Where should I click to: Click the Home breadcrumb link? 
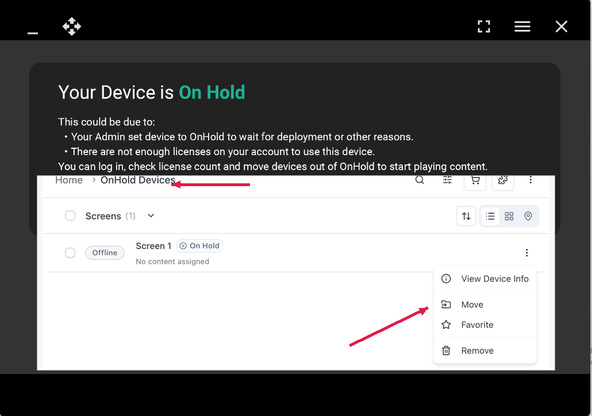pyautogui.click(x=69, y=180)
